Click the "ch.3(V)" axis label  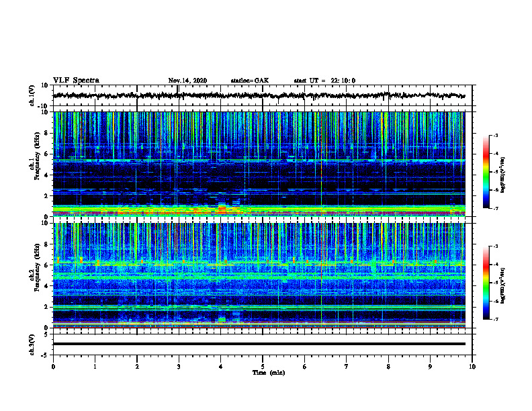[32, 345]
